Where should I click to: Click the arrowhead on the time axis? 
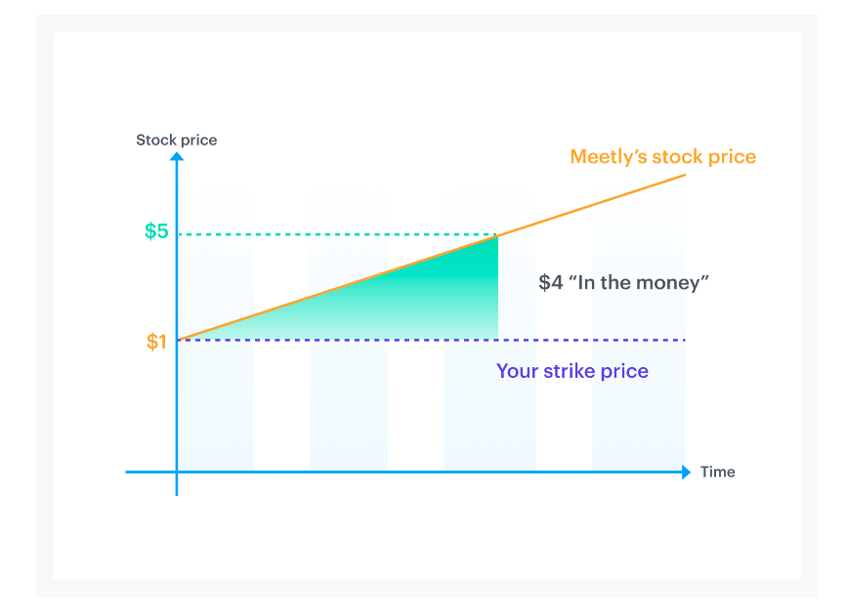tap(686, 472)
